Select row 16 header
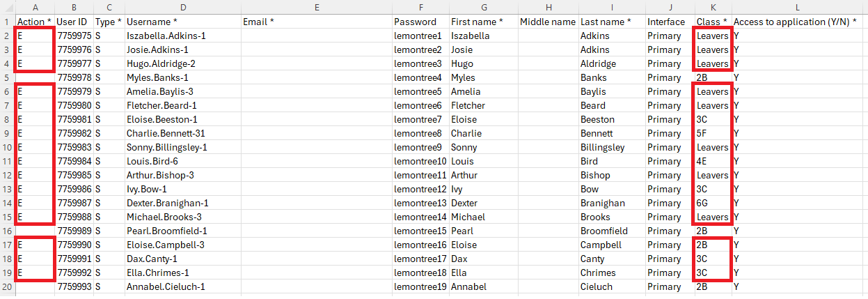 [x=7, y=231]
